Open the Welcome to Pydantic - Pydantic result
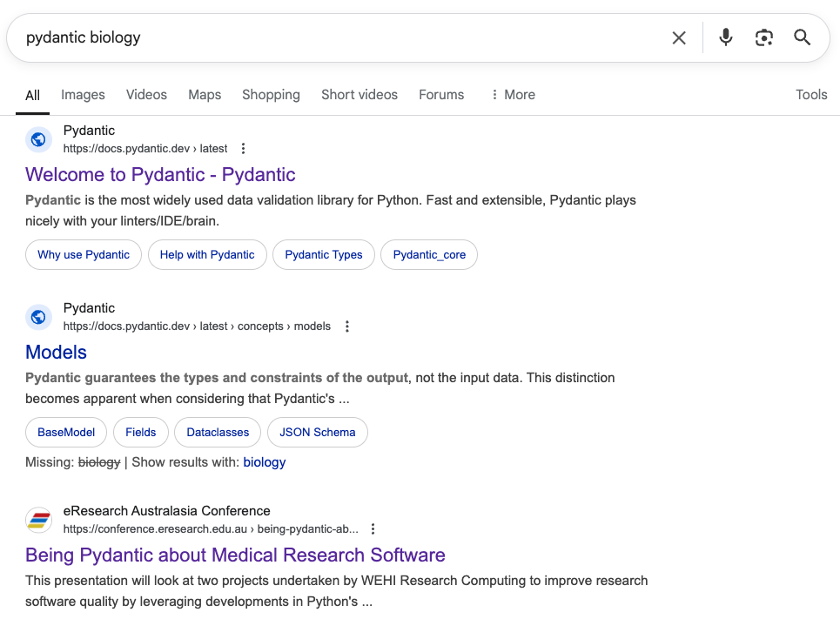The width and height of the screenshot is (840, 619). [160, 175]
